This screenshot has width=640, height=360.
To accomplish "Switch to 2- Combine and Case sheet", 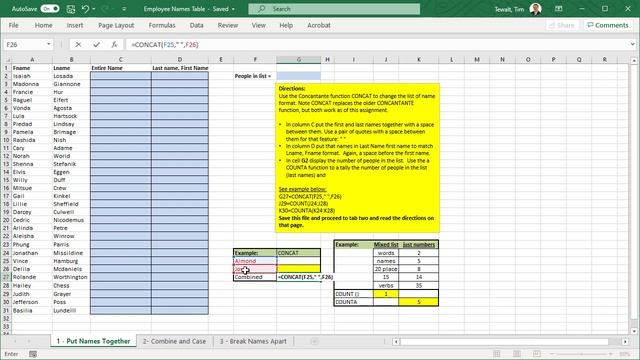I will pyautogui.click(x=174, y=341).
